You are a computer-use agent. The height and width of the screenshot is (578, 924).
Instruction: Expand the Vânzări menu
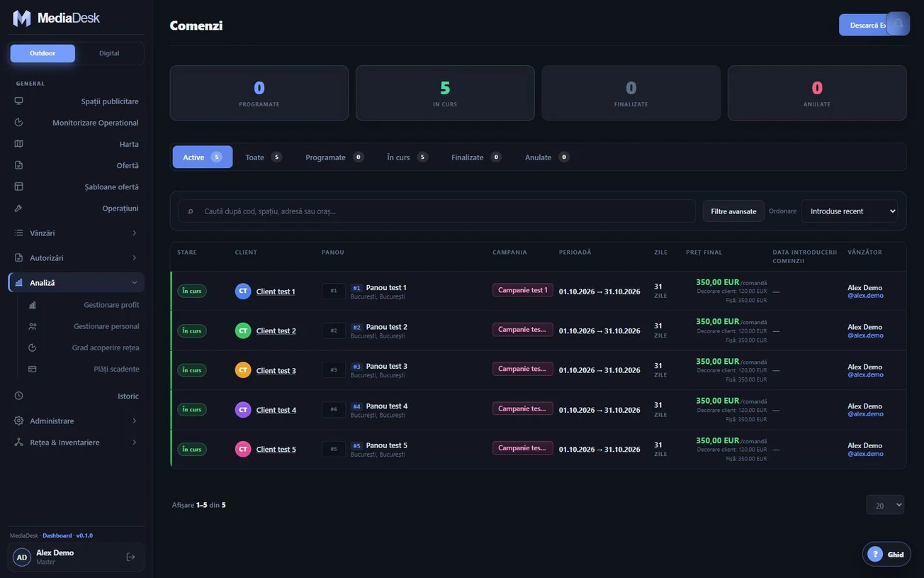[x=76, y=233]
